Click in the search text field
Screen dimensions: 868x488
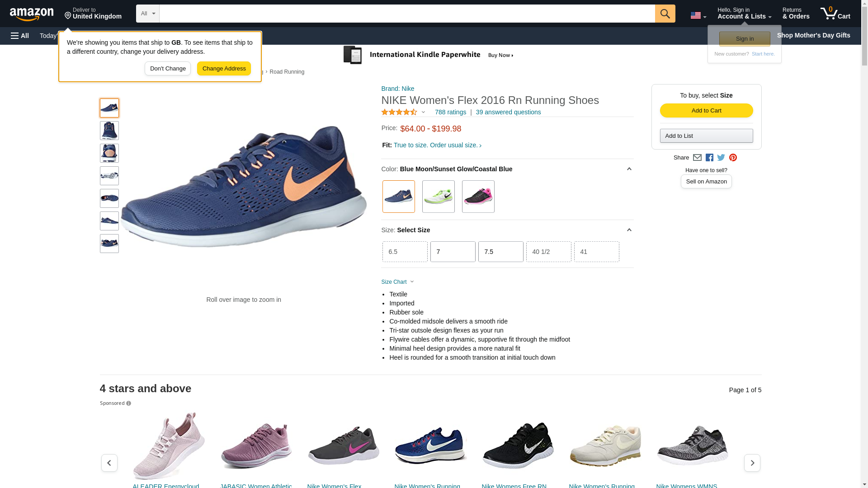(x=407, y=14)
